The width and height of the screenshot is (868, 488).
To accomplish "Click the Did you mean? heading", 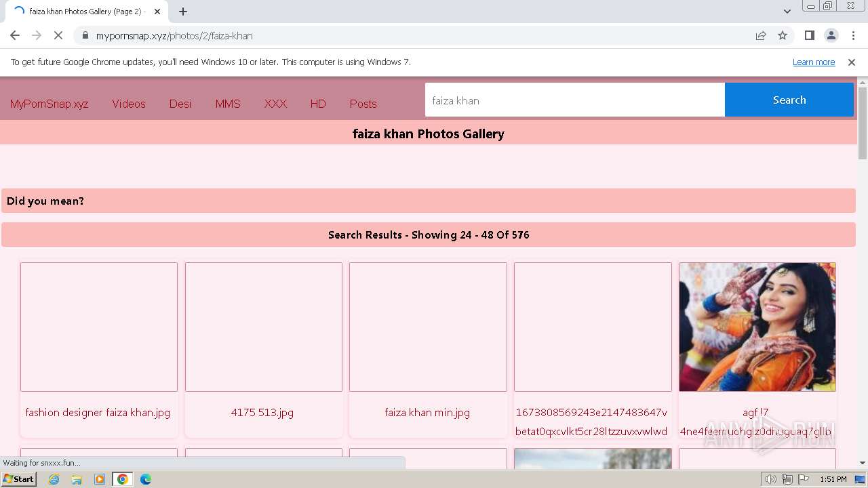I will [x=45, y=201].
